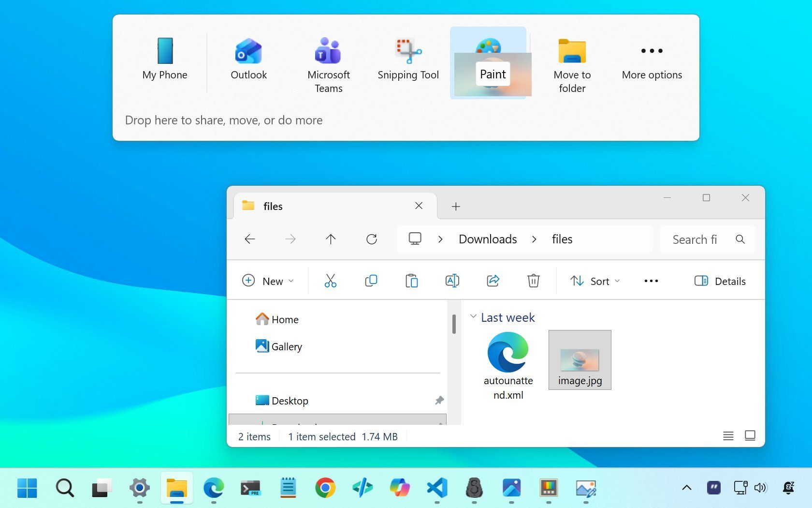Viewport: 812px width, 508px height.
Task: Collapse the Last week group
Action: point(473,317)
